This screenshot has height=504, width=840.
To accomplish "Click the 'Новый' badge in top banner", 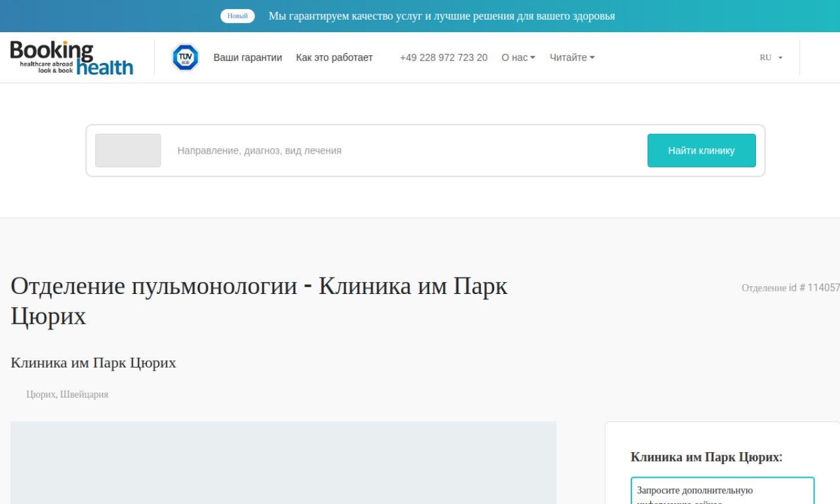I will pyautogui.click(x=238, y=16).
